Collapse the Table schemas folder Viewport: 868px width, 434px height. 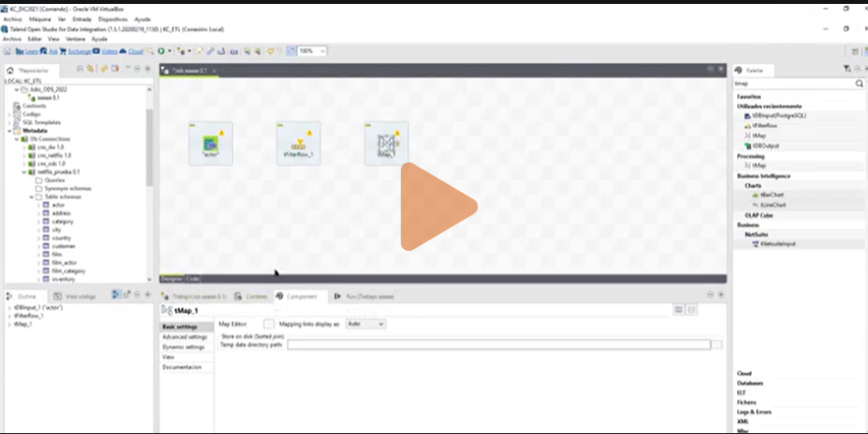point(31,197)
